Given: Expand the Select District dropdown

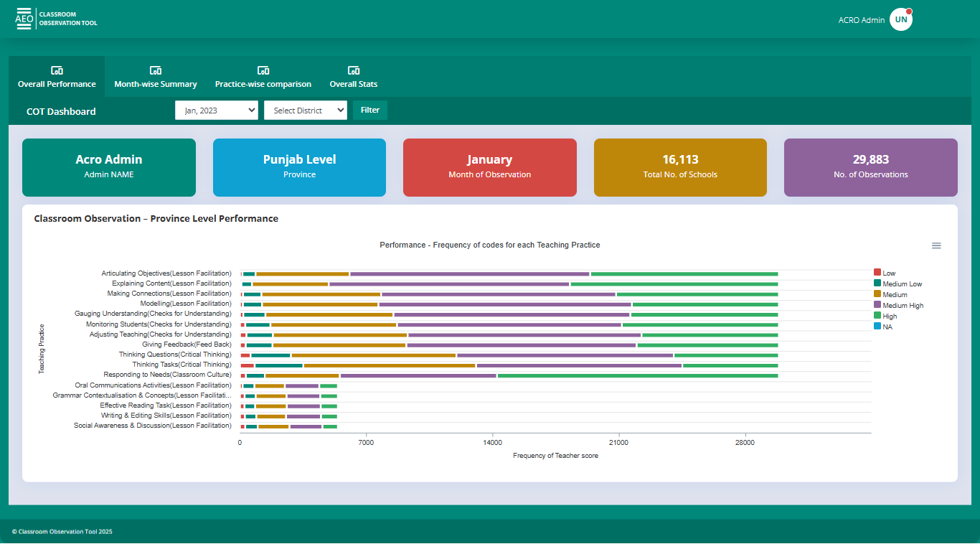Looking at the screenshot, I should 306,111.
